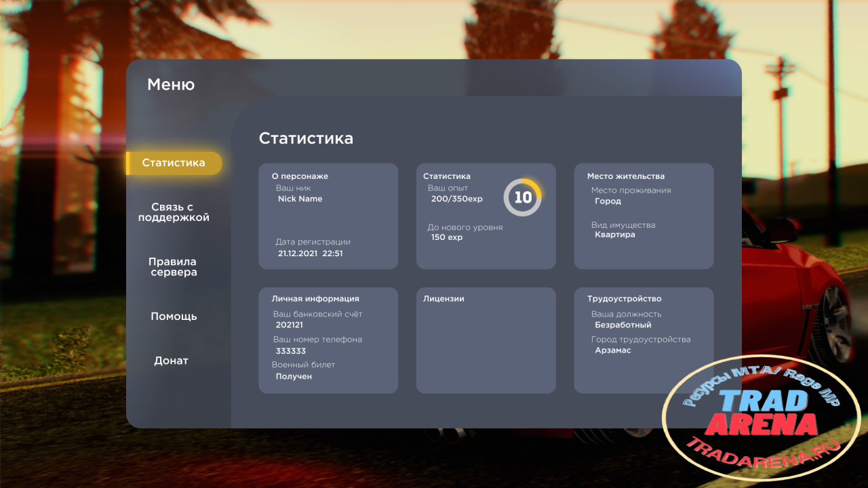Go to the Помощь section
Image resolution: width=868 pixels, height=488 pixels.
174,317
